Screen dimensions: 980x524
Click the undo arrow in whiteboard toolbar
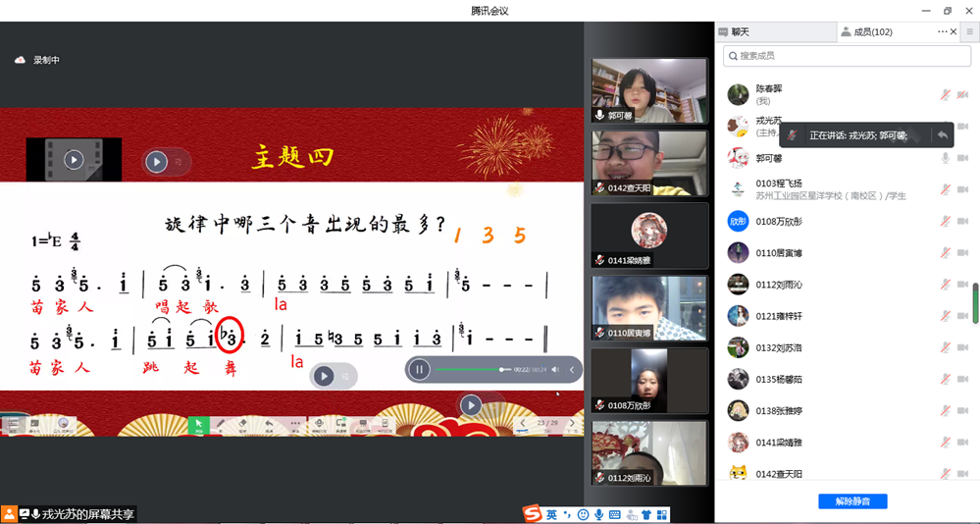[x=269, y=424]
